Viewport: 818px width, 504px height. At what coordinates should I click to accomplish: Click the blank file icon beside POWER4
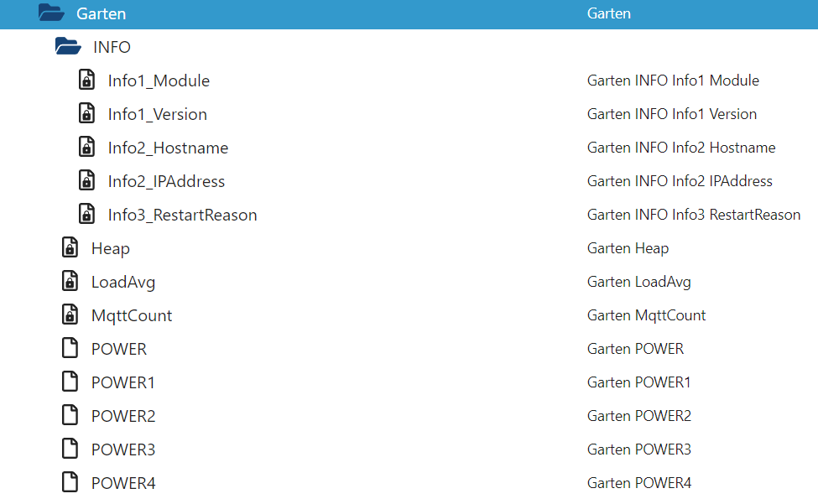(x=70, y=483)
